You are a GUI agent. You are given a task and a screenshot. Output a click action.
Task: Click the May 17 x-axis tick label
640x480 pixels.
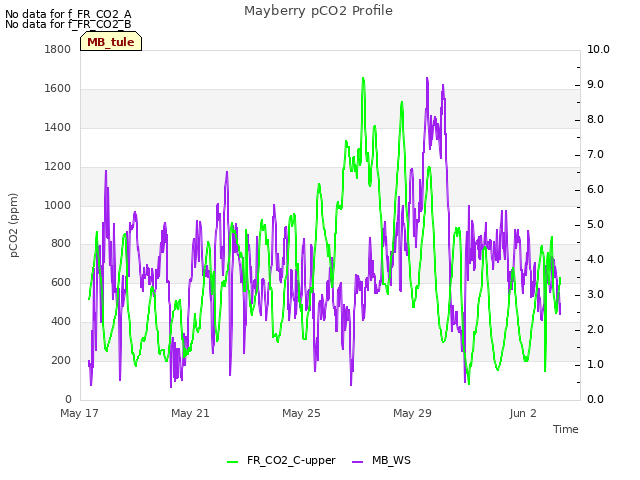(79, 413)
